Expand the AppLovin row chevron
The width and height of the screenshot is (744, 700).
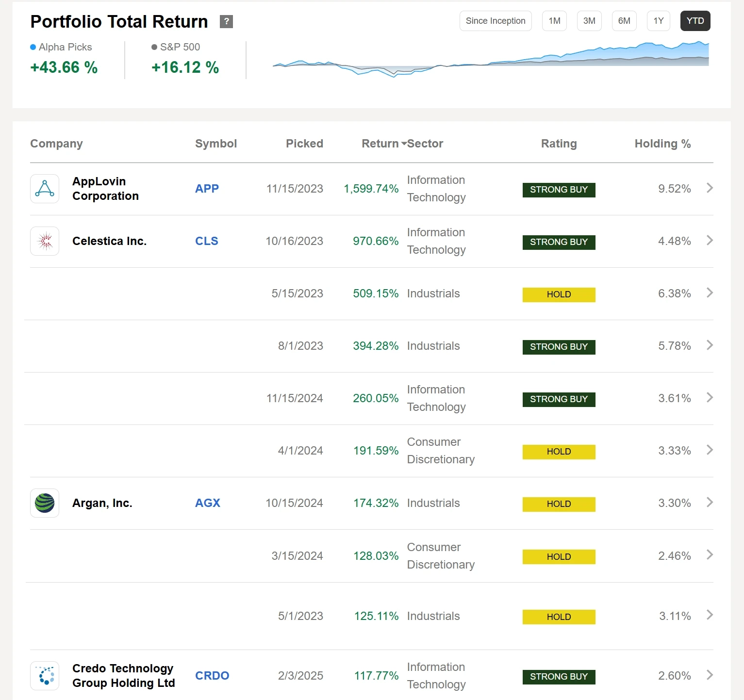pyautogui.click(x=710, y=188)
